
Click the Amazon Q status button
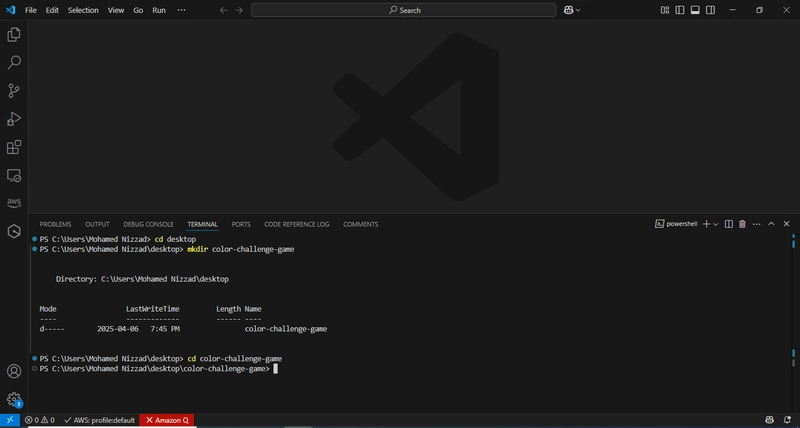166,420
